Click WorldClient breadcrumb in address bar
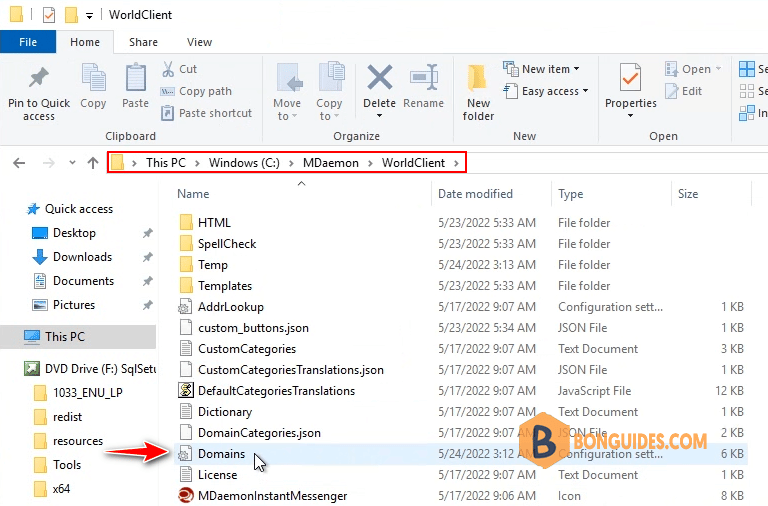768x506 pixels. coord(413,163)
